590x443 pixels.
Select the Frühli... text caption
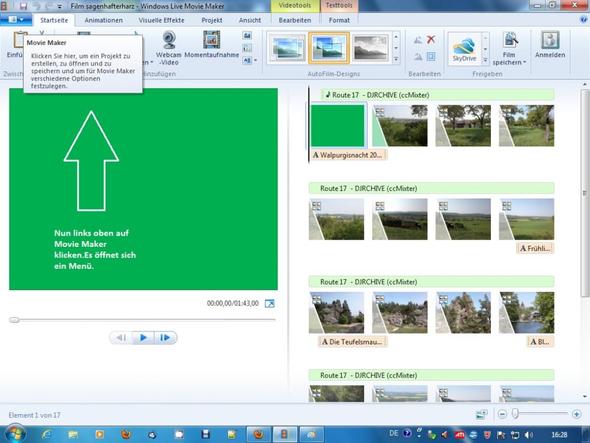(x=535, y=248)
